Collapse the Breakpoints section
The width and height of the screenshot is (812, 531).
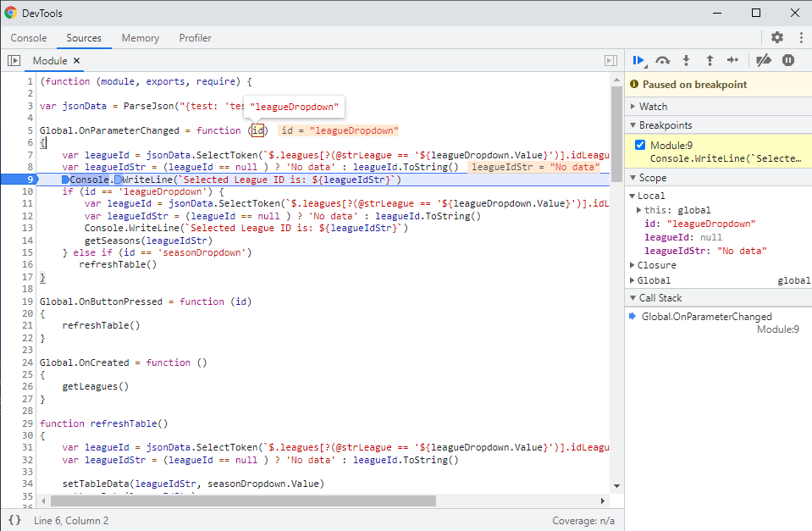click(x=666, y=125)
